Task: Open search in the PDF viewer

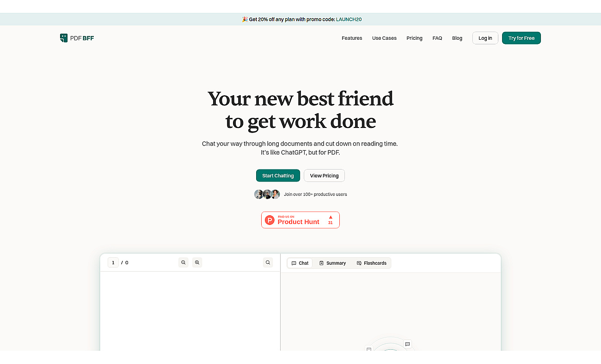Action: coord(268,262)
